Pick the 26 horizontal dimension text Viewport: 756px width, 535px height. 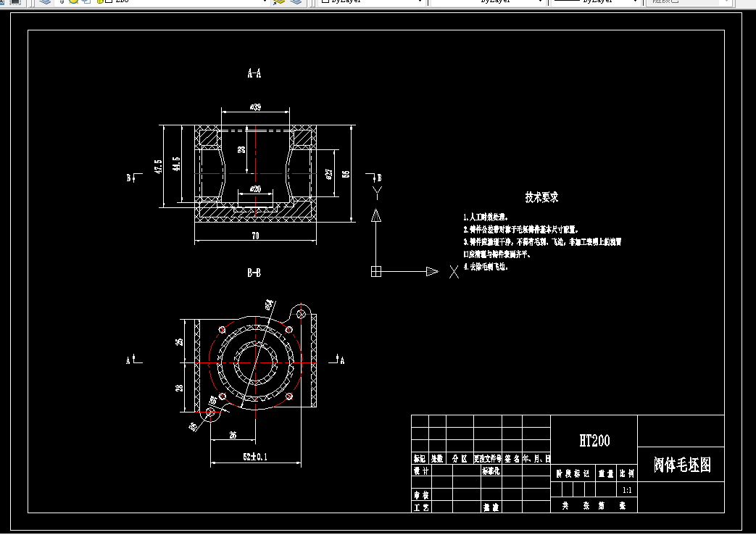pyautogui.click(x=233, y=435)
